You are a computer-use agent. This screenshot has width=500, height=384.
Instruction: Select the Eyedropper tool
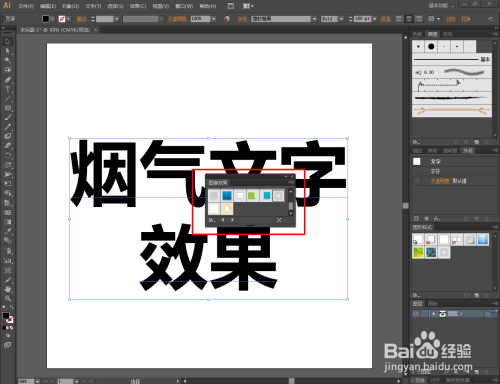tap(8, 231)
